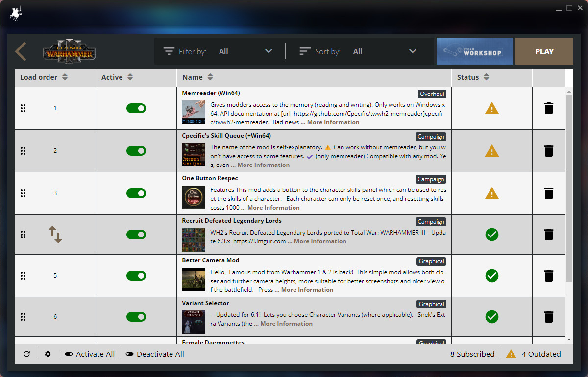588x377 pixels.
Task: Delete the Better Camera Mod
Action: (x=549, y=276)
